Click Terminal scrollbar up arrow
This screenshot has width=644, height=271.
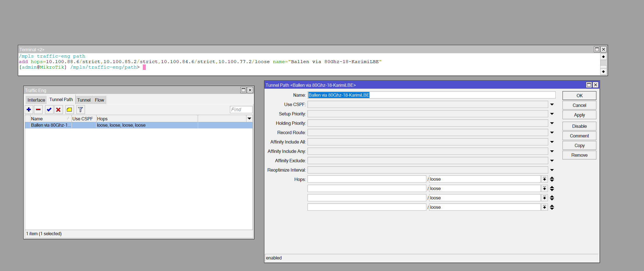(x=603, y=57)
